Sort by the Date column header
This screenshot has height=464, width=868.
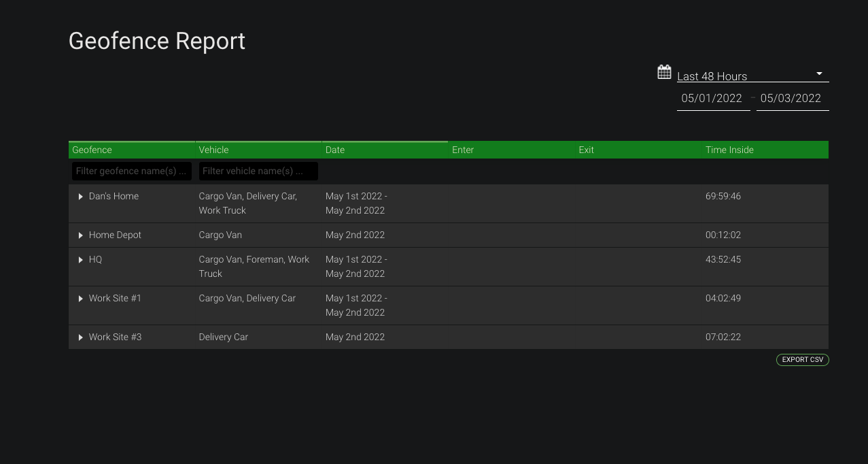385,150
